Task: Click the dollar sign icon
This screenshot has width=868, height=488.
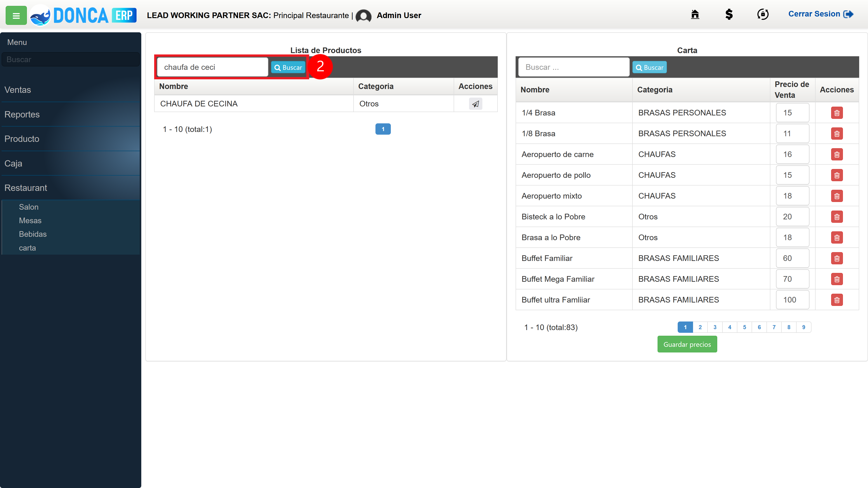Action: (729, 14)
